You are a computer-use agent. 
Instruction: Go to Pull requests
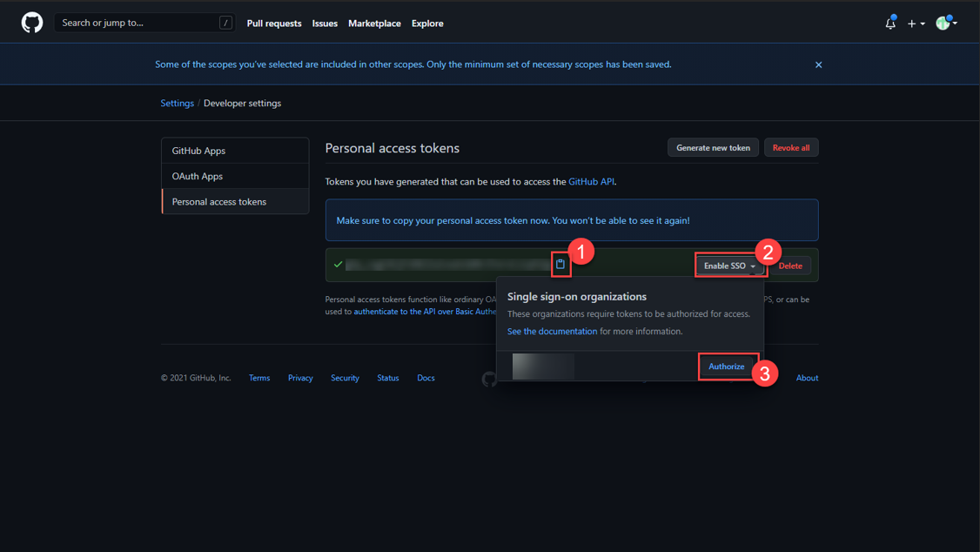pyautogui.click(x=274, y=24)
